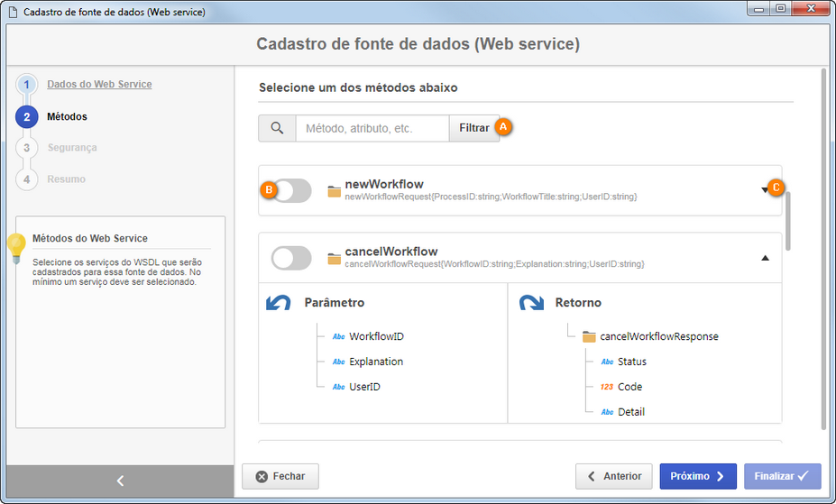Image resolution: width=836 pixels, height=504 pixels.
Task: Click the cancelWorkflowResponse folder icon
Action: point(589,336)
